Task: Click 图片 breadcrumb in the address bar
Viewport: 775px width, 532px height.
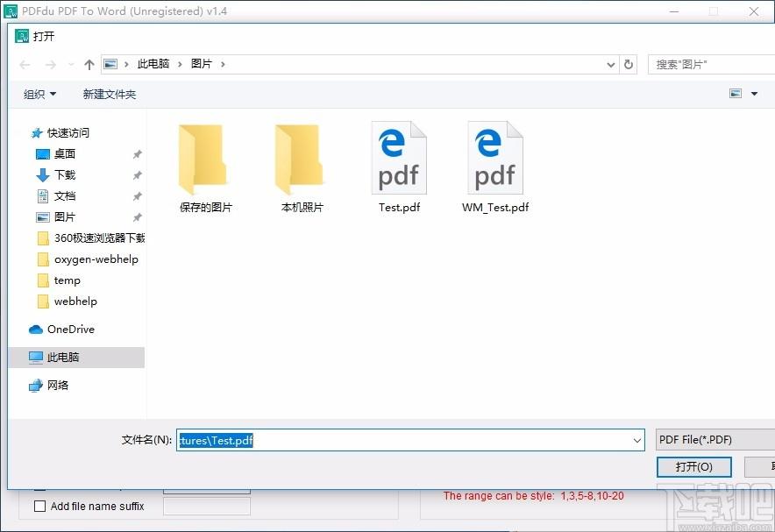Action: coord(201,64)
